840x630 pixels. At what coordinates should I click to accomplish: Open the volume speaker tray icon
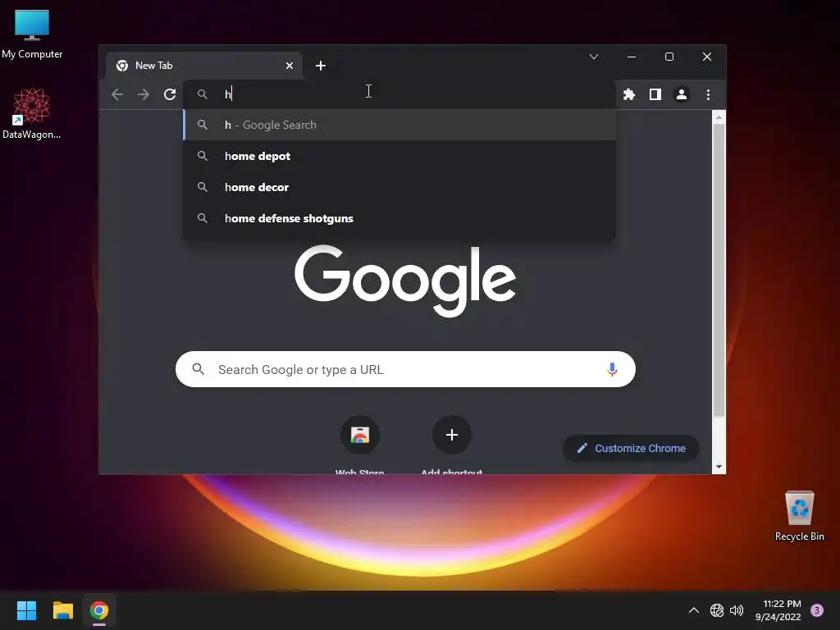(x=737, y=610)
